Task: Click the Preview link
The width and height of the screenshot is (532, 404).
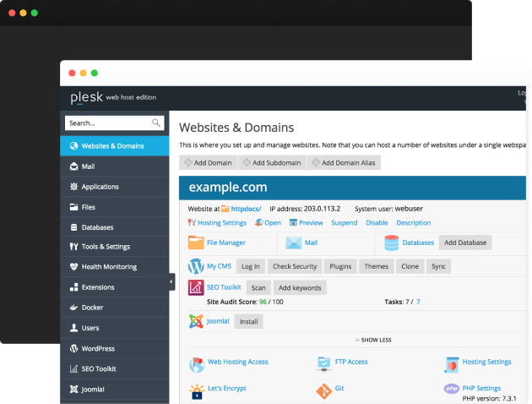Action: point(311,223)
